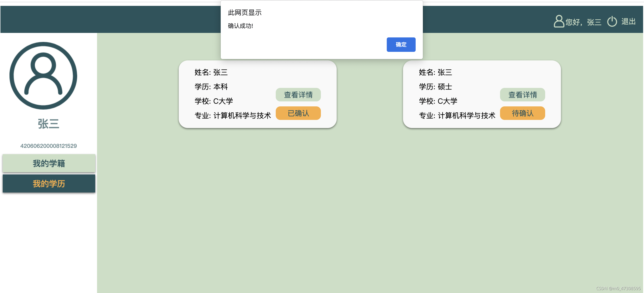Confirm the 硕士 record via 待确认

coord(522,113)
